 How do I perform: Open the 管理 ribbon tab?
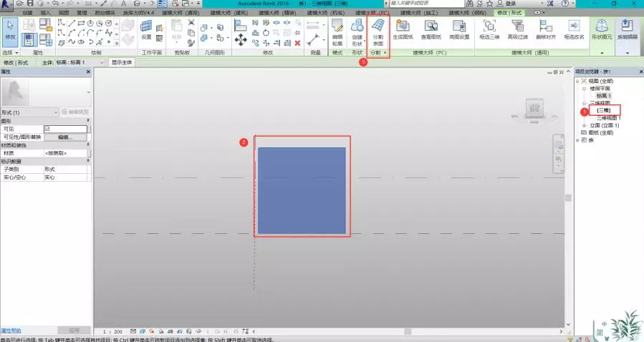(82, 13)
